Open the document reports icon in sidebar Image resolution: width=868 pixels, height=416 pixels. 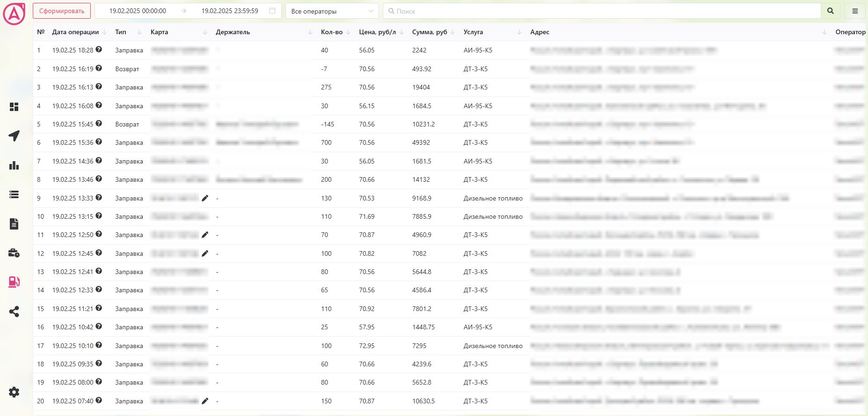coord(14,224)
